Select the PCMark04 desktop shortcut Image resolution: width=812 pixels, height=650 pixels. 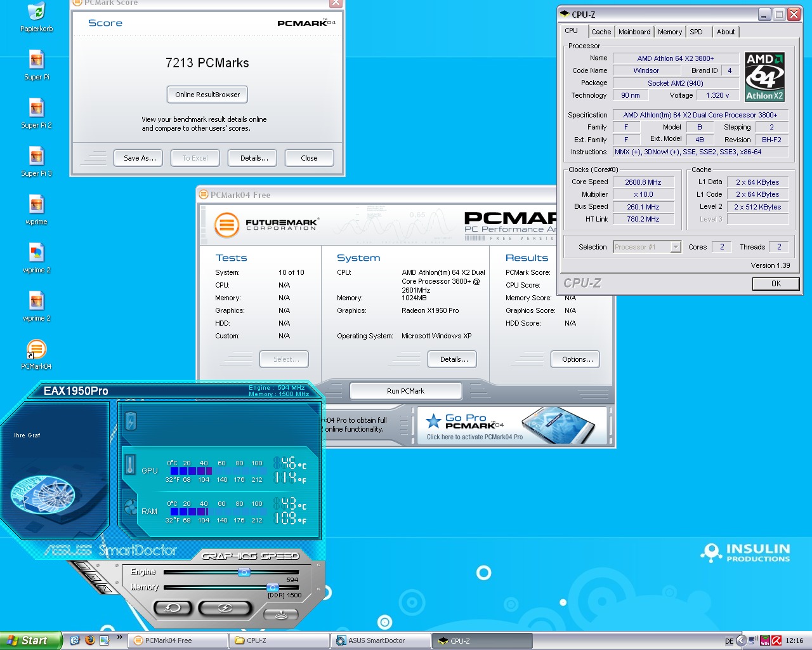coord(37,355)
